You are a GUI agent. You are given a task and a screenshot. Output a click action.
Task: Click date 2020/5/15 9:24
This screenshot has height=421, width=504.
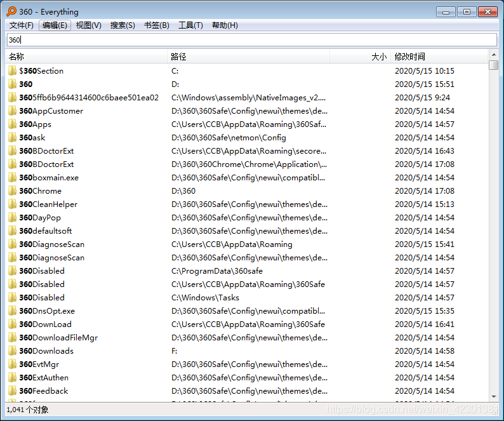(x=422, y=97)
